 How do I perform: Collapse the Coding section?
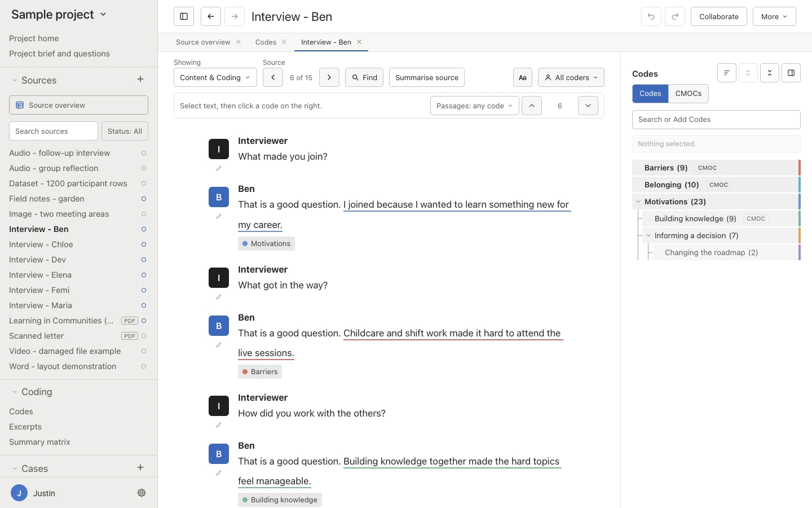15,392
